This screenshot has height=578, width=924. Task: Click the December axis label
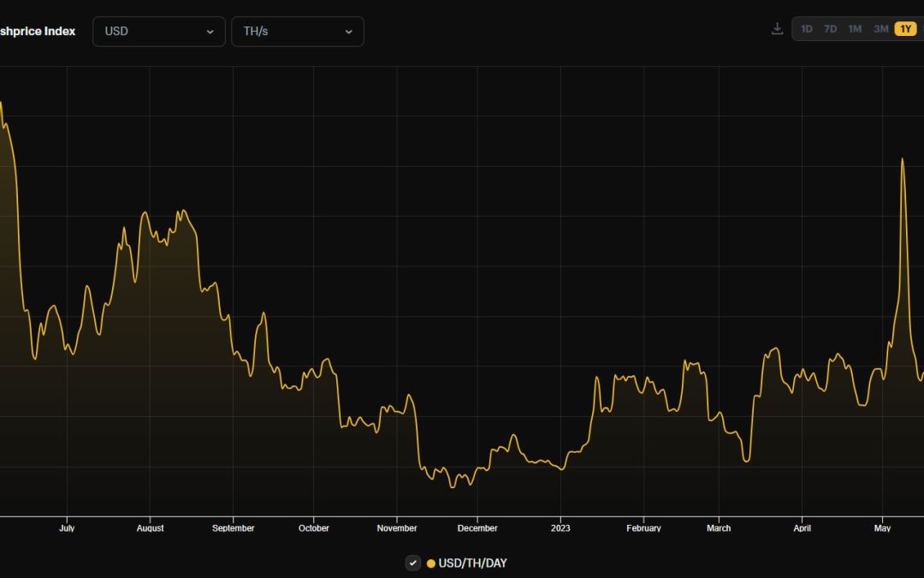pos(477,527)
